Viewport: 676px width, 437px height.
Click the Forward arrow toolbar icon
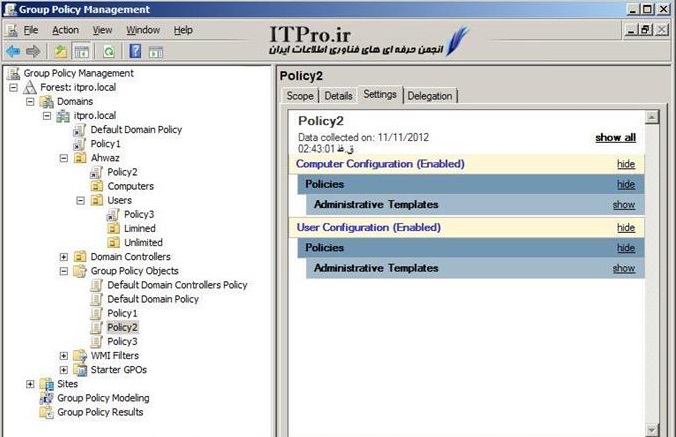pyautogui.click(x=33, y=51)
